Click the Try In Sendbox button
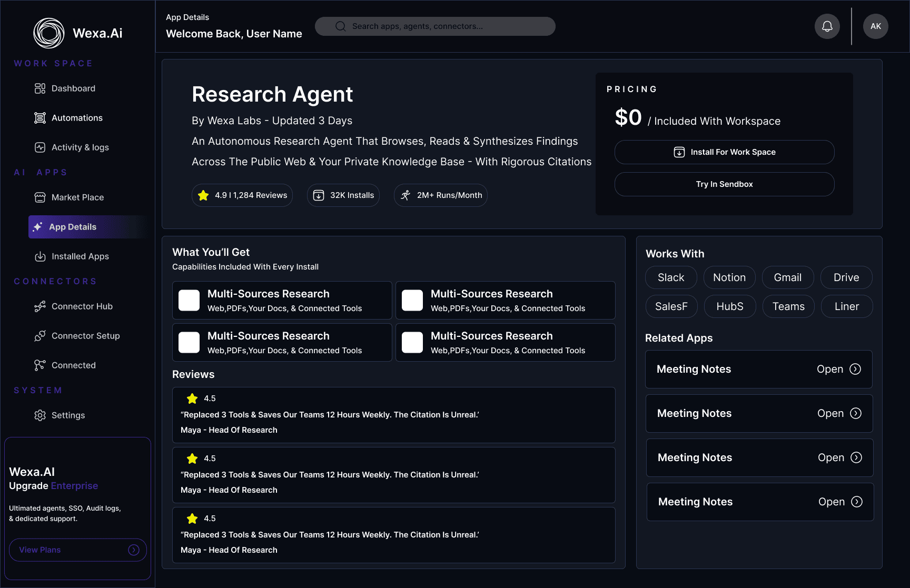This screenshot has width=910, height=588. coord(724,184)
